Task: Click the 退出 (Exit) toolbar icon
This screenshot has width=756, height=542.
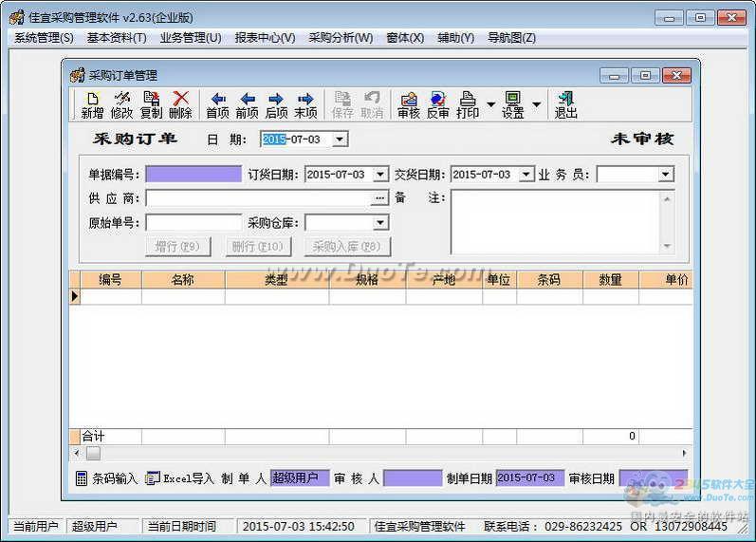Action: tap(566, 104)
